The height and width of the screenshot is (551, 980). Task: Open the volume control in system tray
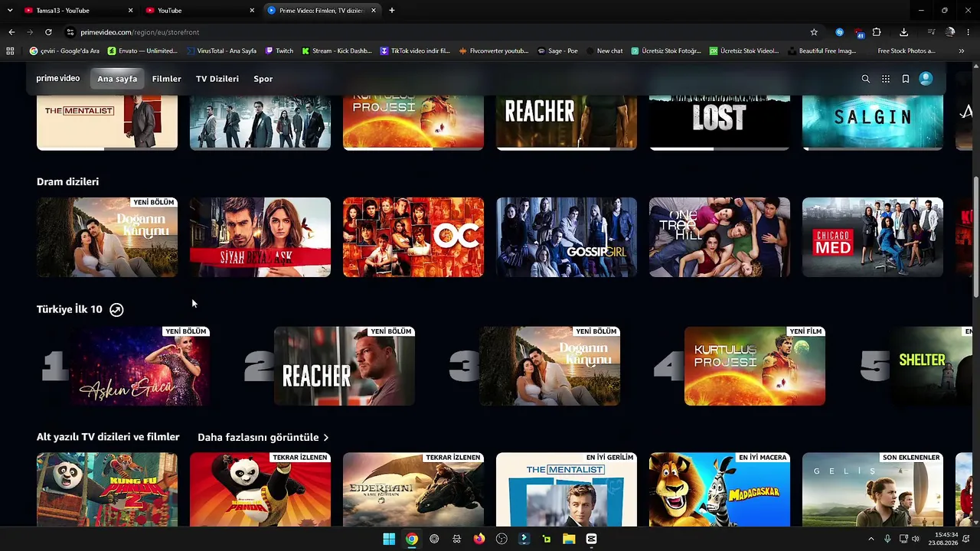(916, 539)
